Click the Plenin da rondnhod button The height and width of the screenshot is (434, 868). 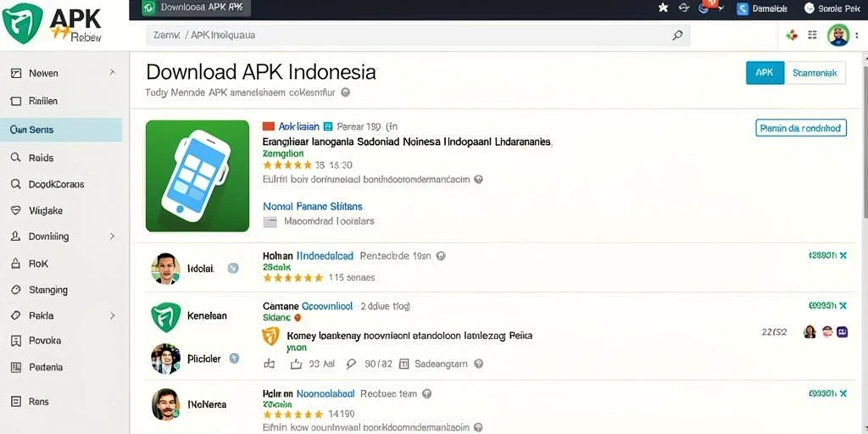point(801,128)
